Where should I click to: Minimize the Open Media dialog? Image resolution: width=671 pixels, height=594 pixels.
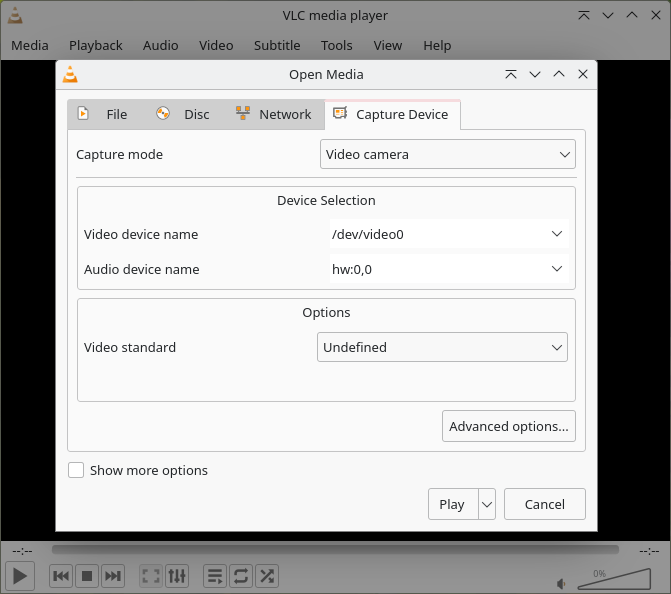click(x=535, y=74)
